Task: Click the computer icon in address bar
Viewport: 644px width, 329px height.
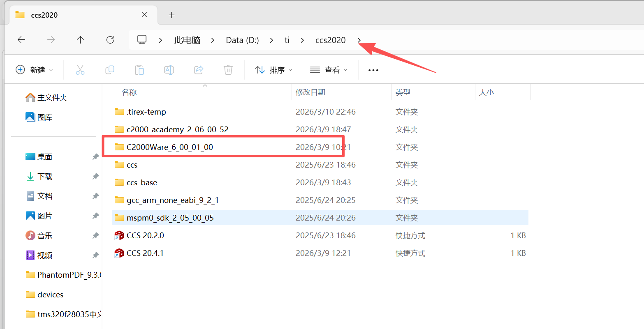Action: (x=142, y=40)
